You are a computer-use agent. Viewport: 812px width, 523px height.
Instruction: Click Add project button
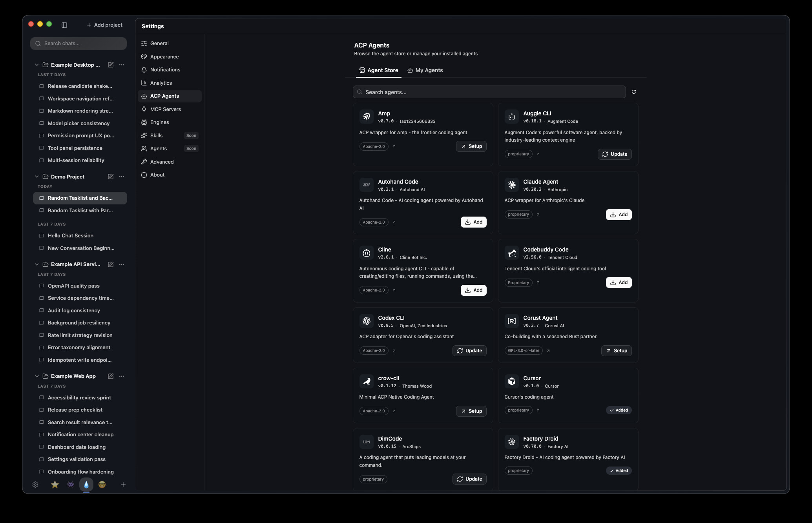(x=104, y=25)
